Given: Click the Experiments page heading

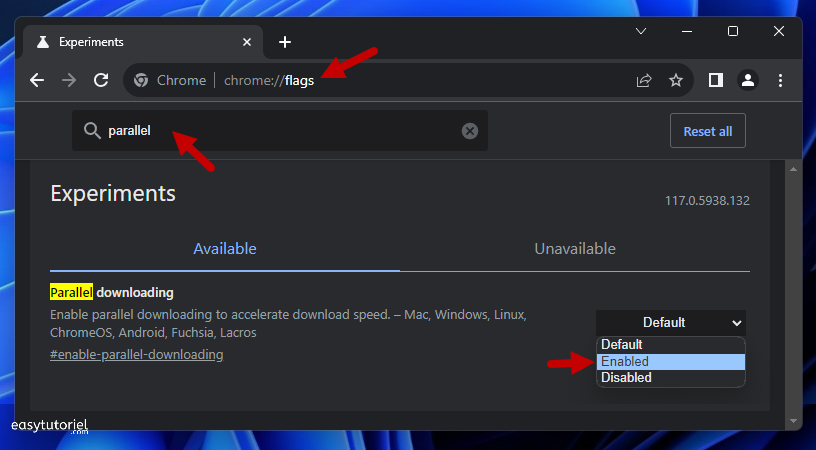Looking at the screenshot, I should 113,194.
